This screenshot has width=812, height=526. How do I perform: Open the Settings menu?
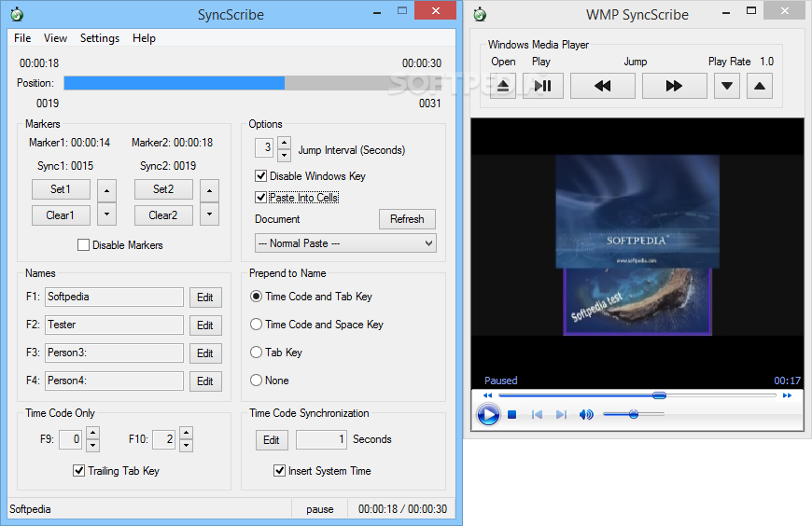coord(100,38)
